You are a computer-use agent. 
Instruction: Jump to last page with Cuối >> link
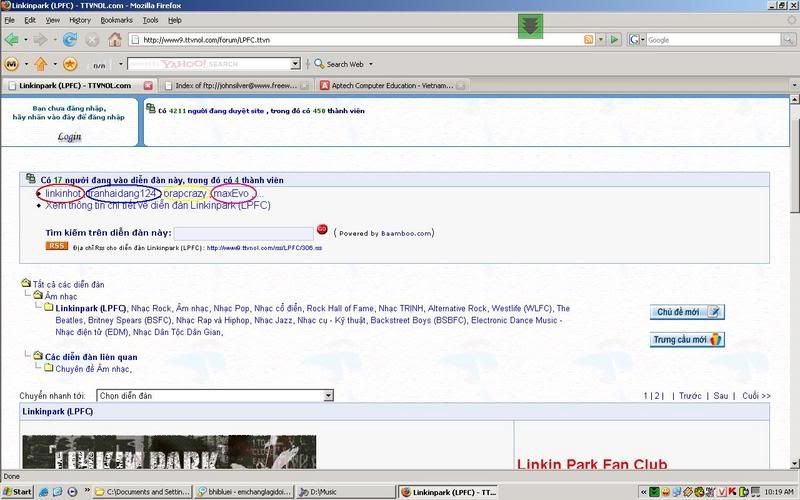[x=756, y=395]
